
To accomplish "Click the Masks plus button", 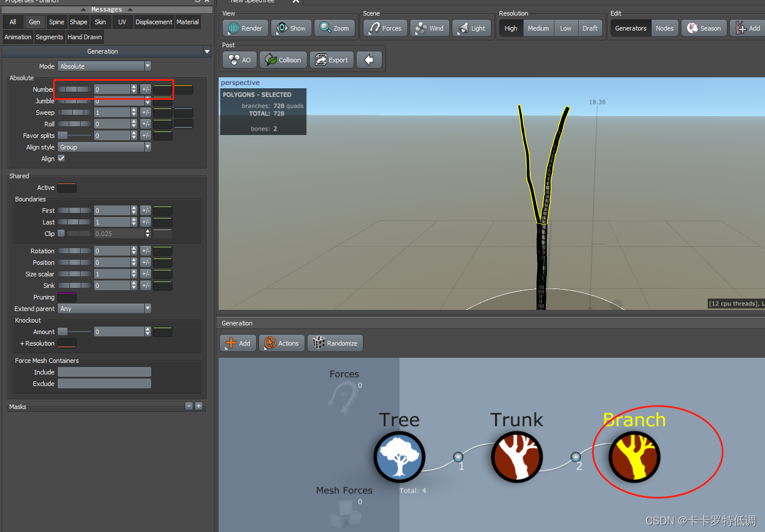I will [x=198, y=406].
